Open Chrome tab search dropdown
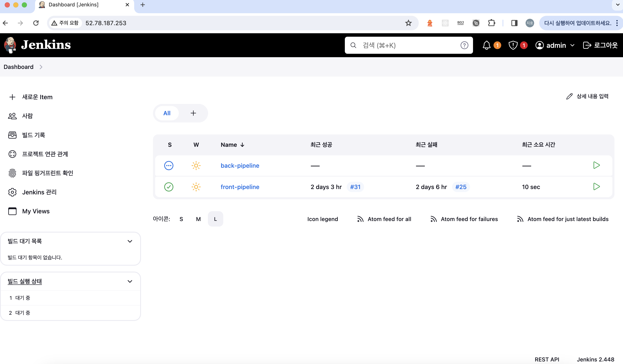The image size is (623, 364). coord(618,5)
